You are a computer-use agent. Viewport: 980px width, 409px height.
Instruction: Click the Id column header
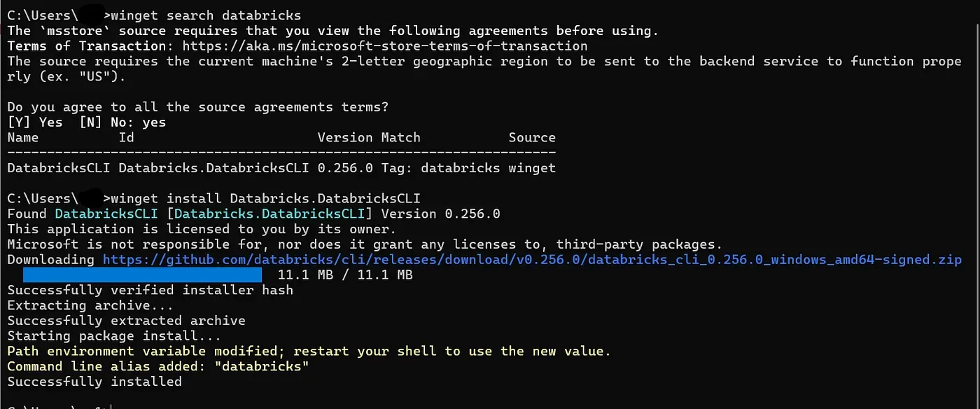point(126,138)
